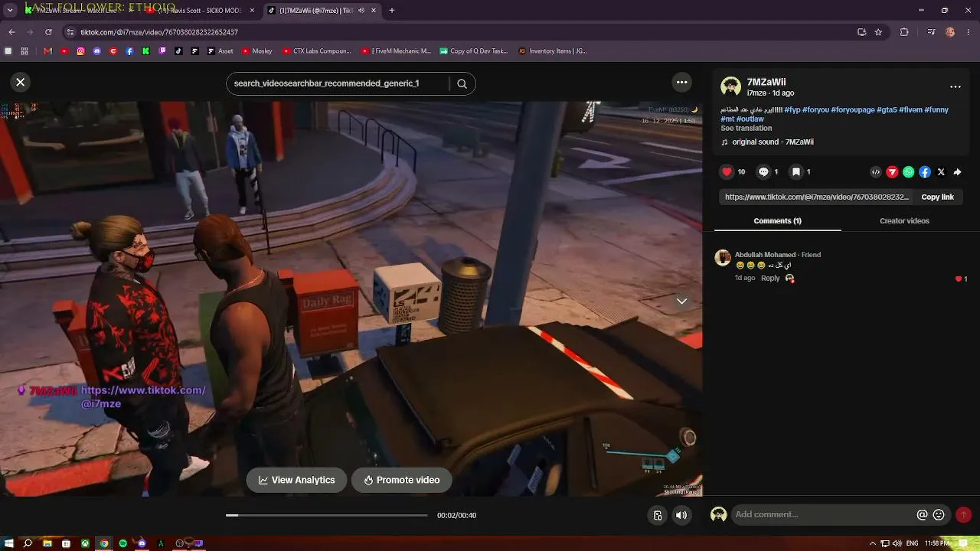Image resolution: width=980 pixels, height=551 pixels.
Task: Share the video to Facebook
Action: pyautogui.click(x=925, y=172)
